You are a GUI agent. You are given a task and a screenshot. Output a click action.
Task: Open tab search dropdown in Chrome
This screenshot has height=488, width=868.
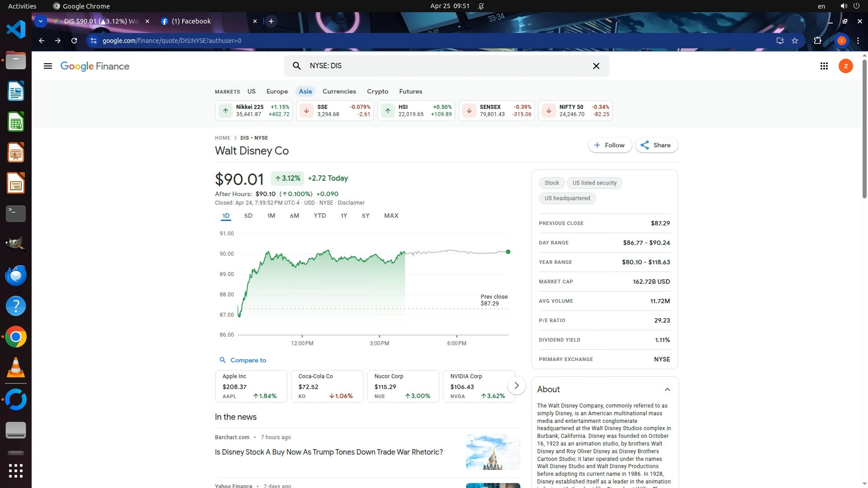[41, 21]
